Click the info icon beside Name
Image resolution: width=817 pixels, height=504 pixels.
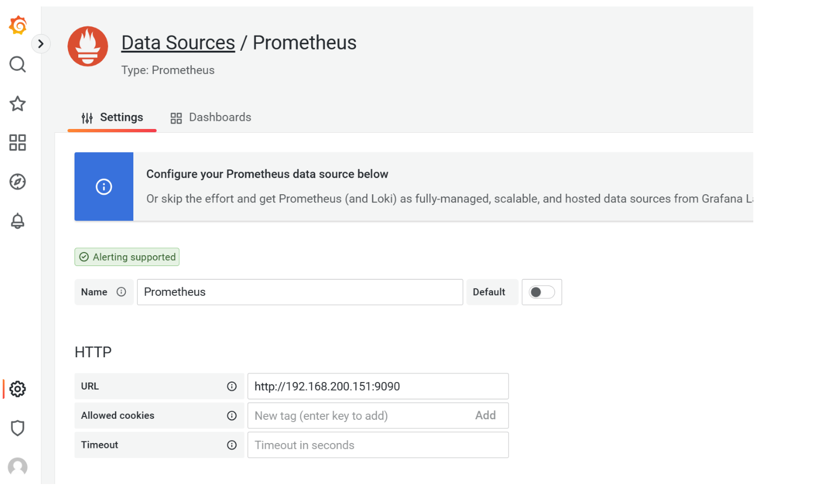click(x=121, y=292)
